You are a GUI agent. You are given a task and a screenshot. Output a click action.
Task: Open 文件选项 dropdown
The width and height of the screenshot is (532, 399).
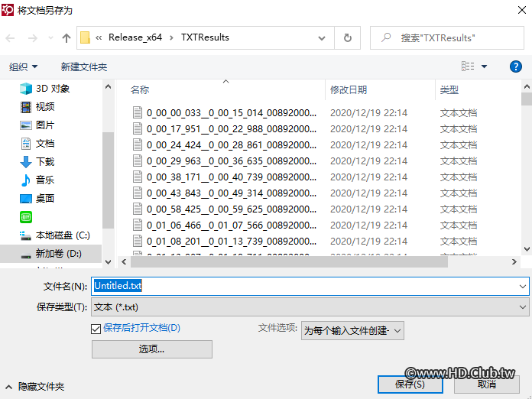point(352,331)
